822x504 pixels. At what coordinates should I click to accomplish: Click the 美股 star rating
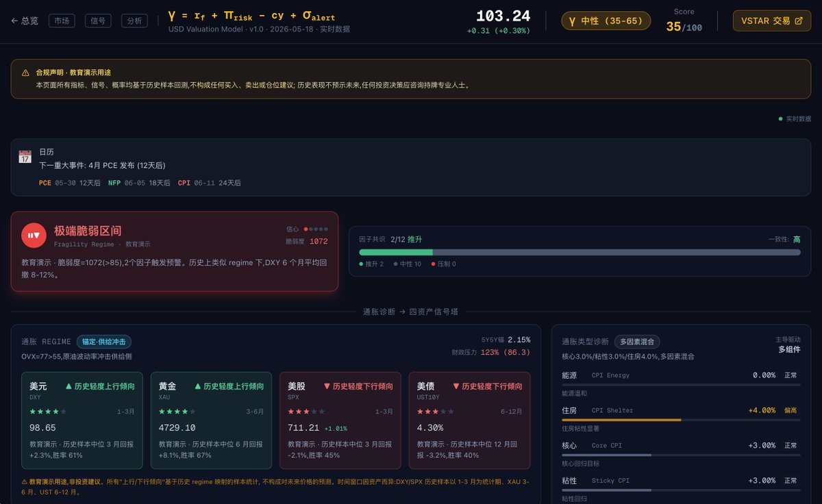[x=306, y=412]
